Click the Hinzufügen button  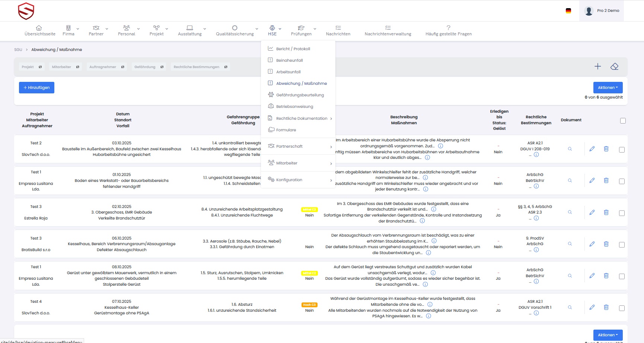point(36,87)
